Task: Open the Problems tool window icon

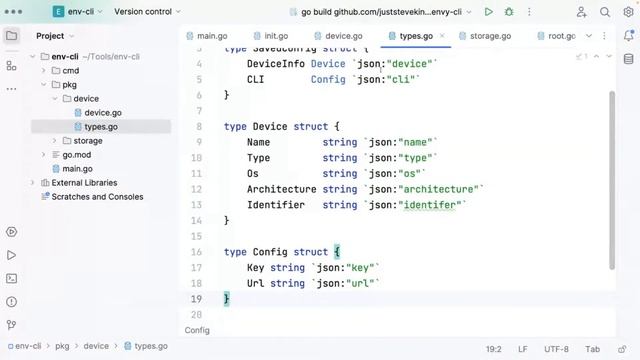Action: [x=11, y=302]
